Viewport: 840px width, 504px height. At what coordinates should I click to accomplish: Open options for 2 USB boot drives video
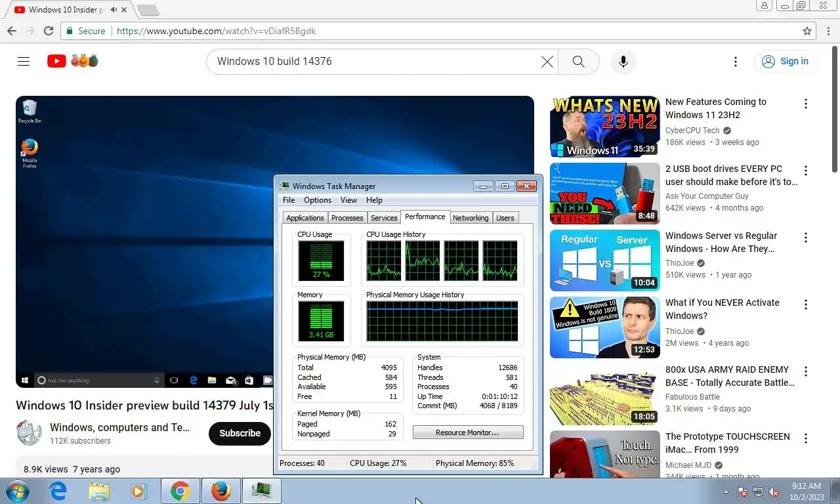point(806,171)
